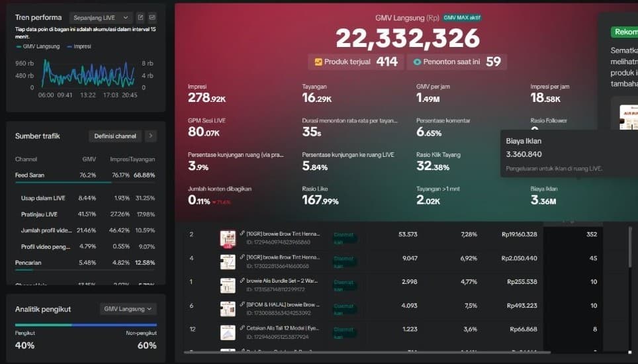The height and width of the screenshot is (364, 638).
Task: Click the Penonton saat ini viewer icon
Action: click(417, 62)
